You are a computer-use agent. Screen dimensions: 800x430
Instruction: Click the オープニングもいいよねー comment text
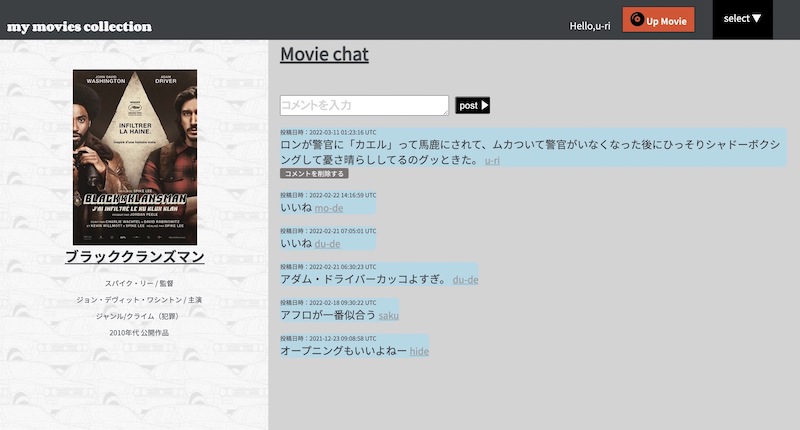click(343, 350)
